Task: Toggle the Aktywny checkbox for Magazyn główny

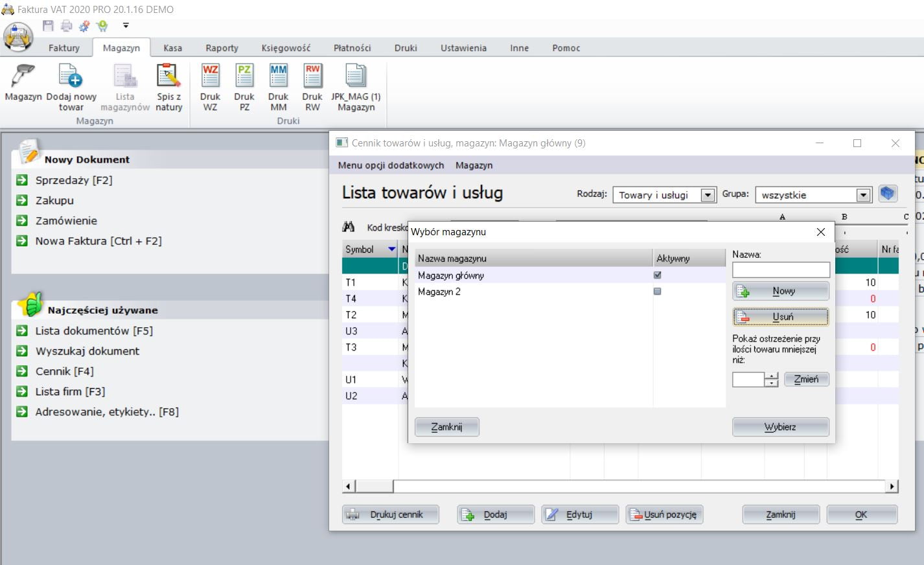Action: tap(658, 275)
